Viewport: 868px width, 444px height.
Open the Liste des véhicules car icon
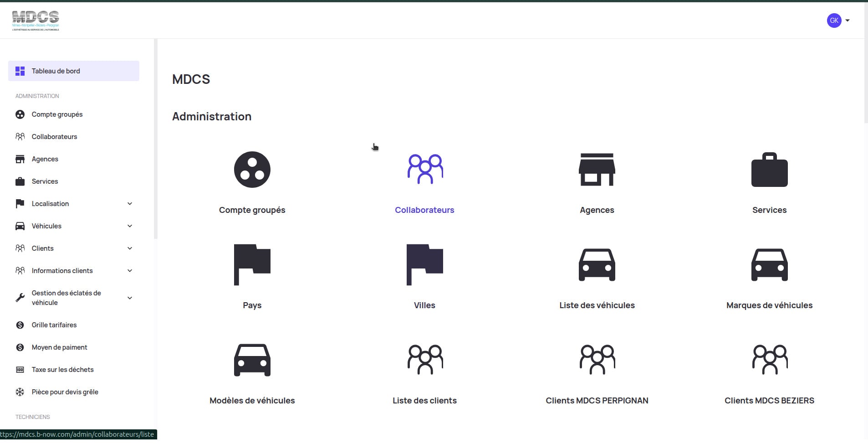coord(597,264)
